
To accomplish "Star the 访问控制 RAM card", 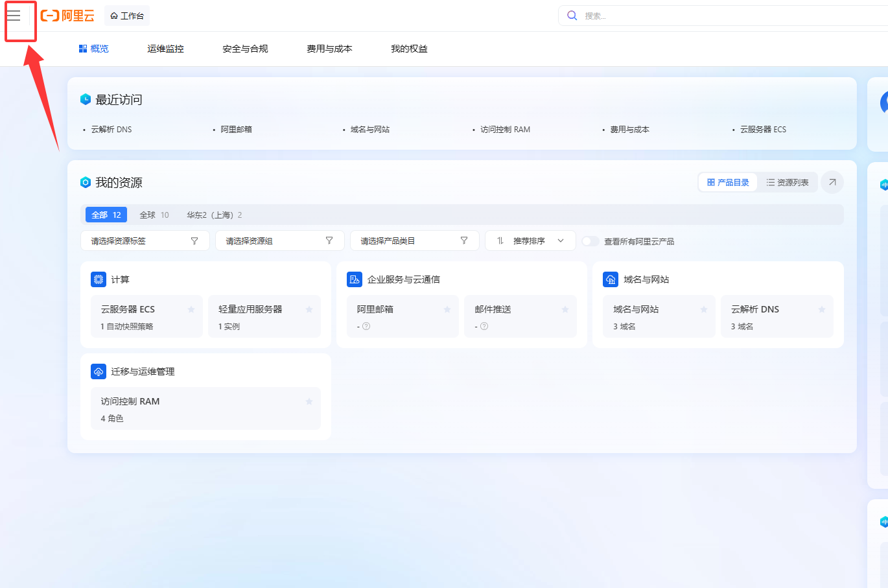I will [309, 402].
